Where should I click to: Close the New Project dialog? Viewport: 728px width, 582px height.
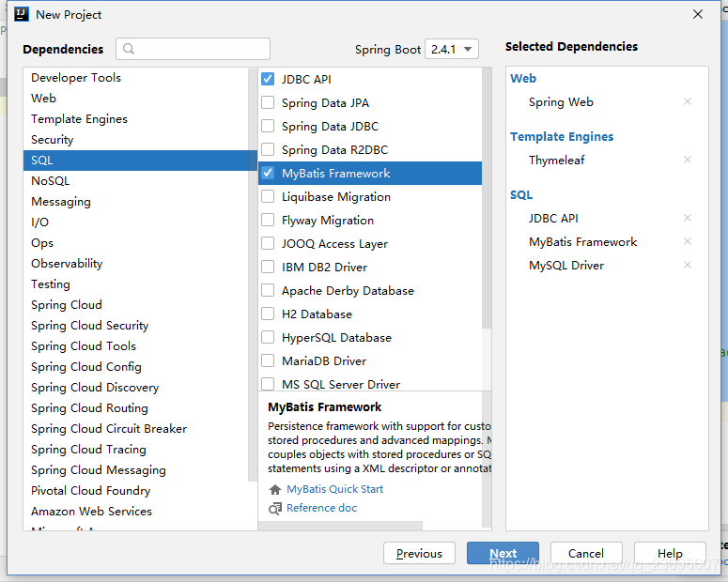point(697,14)
